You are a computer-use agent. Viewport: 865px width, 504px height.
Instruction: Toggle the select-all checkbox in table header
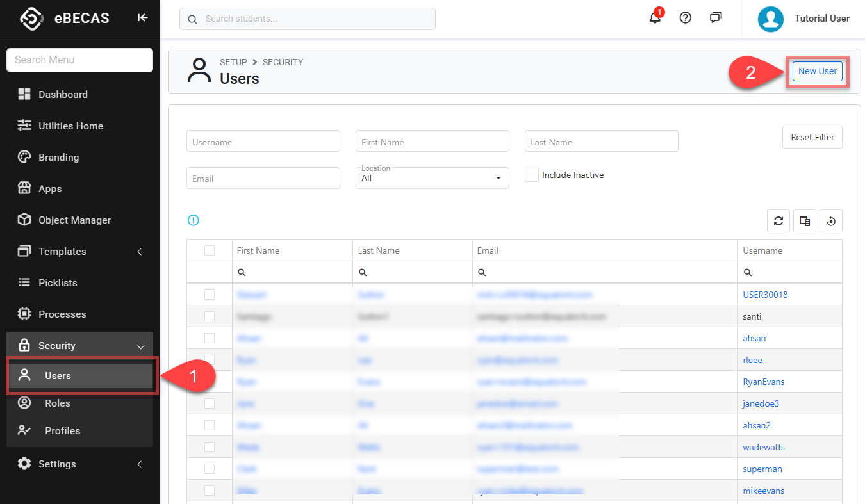coord(210,250)
